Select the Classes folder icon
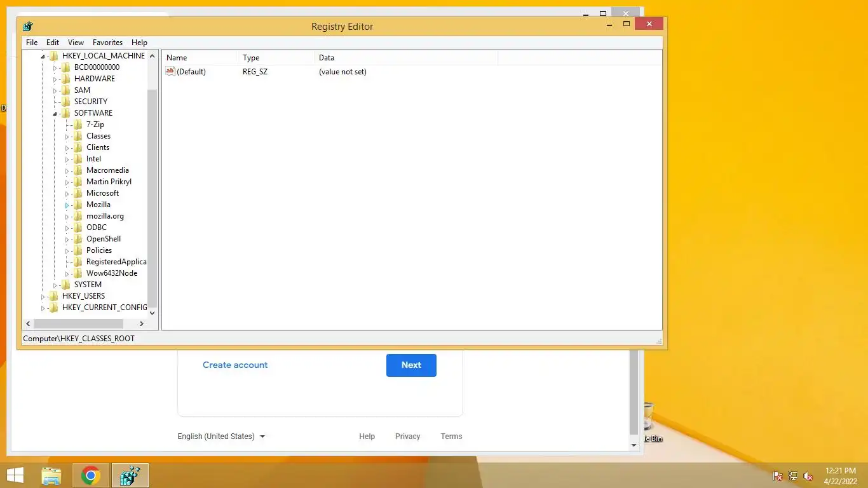 point(78,136)
